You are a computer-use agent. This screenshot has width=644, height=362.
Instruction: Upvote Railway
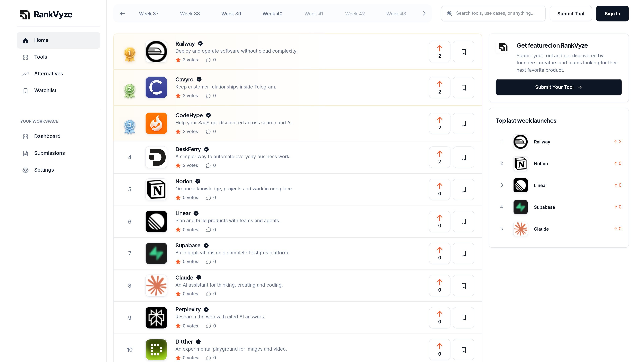tap(440, 52)
